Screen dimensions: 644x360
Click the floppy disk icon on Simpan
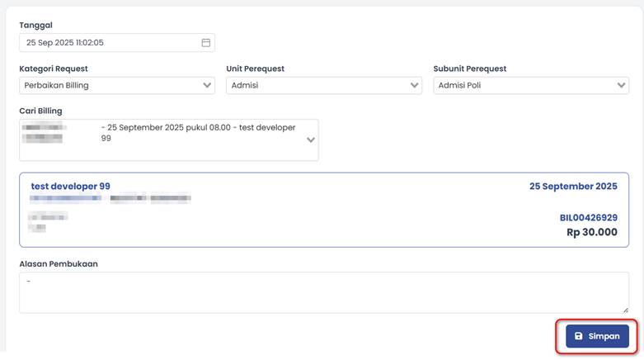[579, 337]
